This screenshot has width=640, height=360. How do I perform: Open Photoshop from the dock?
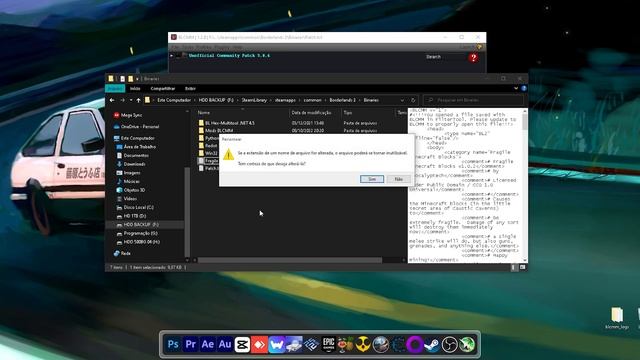(x=173, y=344)
